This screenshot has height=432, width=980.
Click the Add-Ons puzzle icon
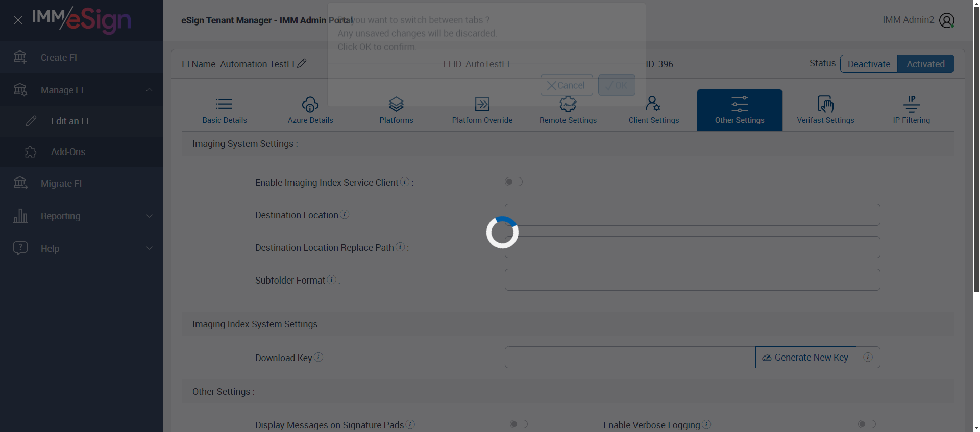[x=31, y=152]
